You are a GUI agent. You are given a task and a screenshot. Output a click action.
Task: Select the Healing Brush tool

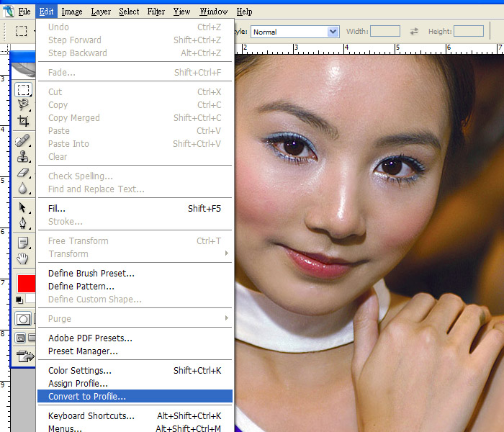click(x=24, y=140)
